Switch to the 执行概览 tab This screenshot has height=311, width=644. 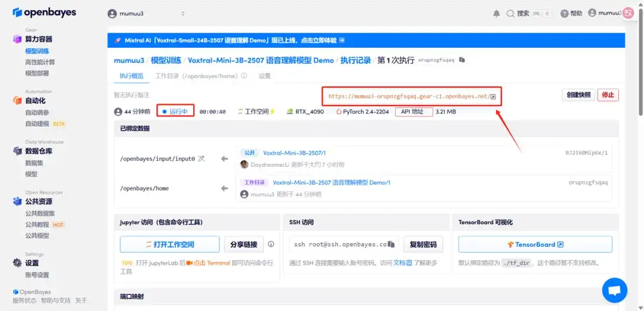[x=132, y=76]
